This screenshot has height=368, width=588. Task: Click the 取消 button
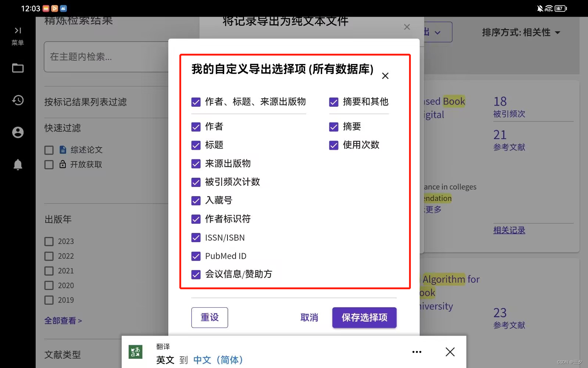click(x=309, y=318)
